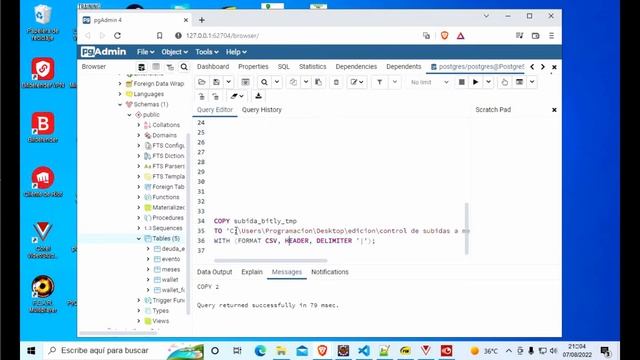Click the Brave Shields lion icon
The image size is (640, 360).
(x=444, y=36)
